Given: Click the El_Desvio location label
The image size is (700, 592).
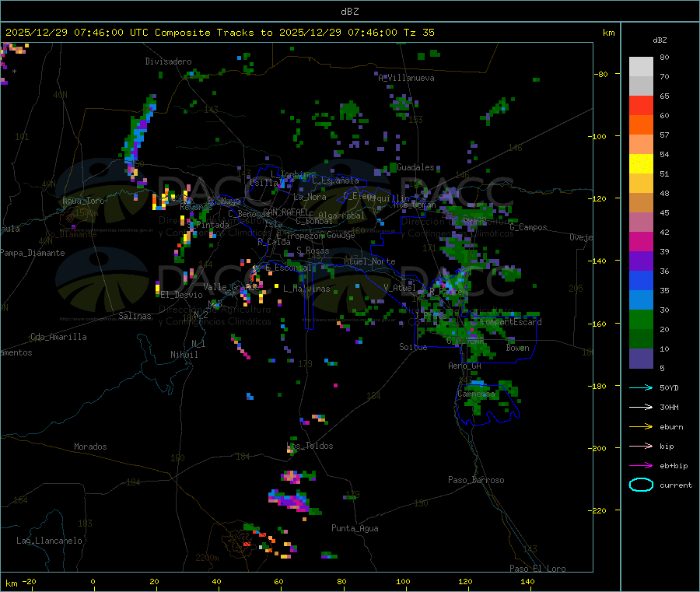Looking at the screenshot, I should pyautogui.click(x=181, y=295).
